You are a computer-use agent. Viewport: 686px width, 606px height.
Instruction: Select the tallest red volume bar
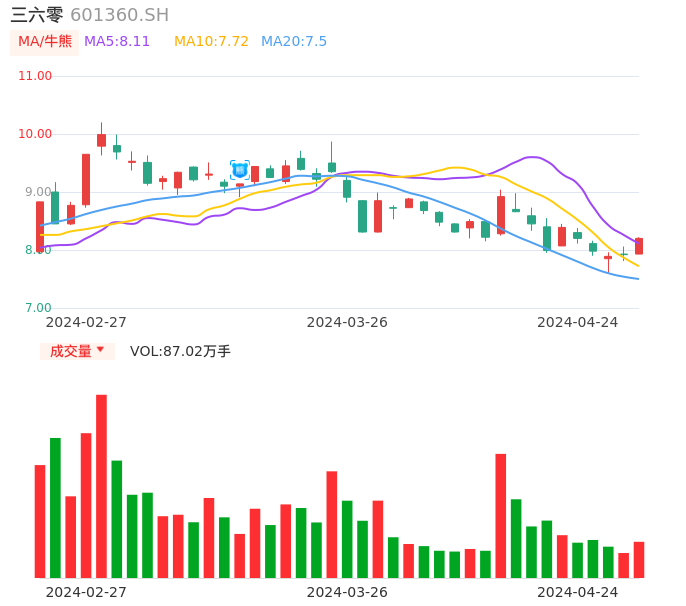click(101, 486)
